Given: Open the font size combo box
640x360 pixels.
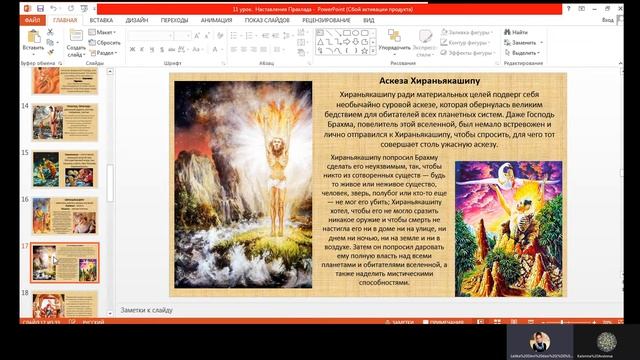Looking at the screenshot, I should coord(182,36).
